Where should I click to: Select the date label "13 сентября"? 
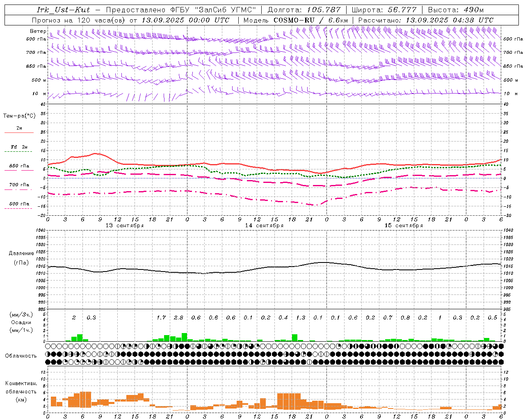click(125, 226)
